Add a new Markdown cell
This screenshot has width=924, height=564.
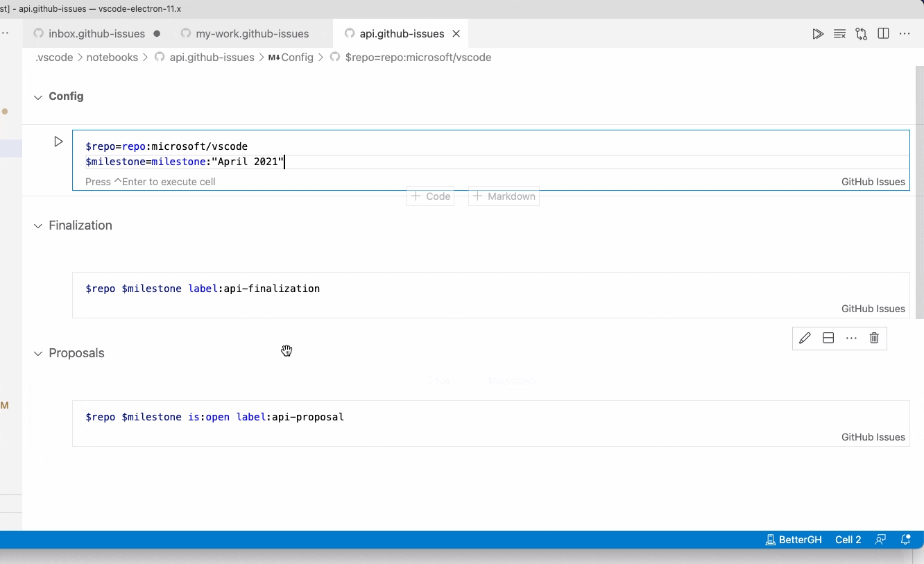point(504,196)
